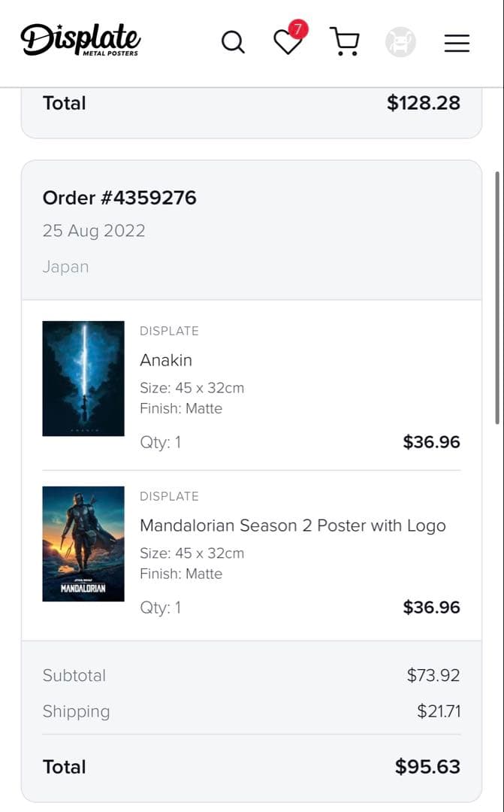
Task: Open the Anakin poster thumbnail
Action: pyautogui.click(x=83, y=378)
